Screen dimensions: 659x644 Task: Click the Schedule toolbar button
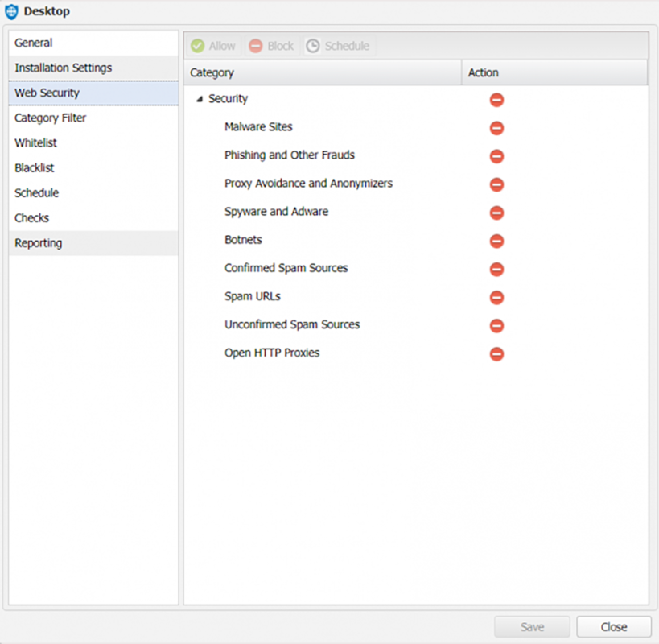point(338,46)
